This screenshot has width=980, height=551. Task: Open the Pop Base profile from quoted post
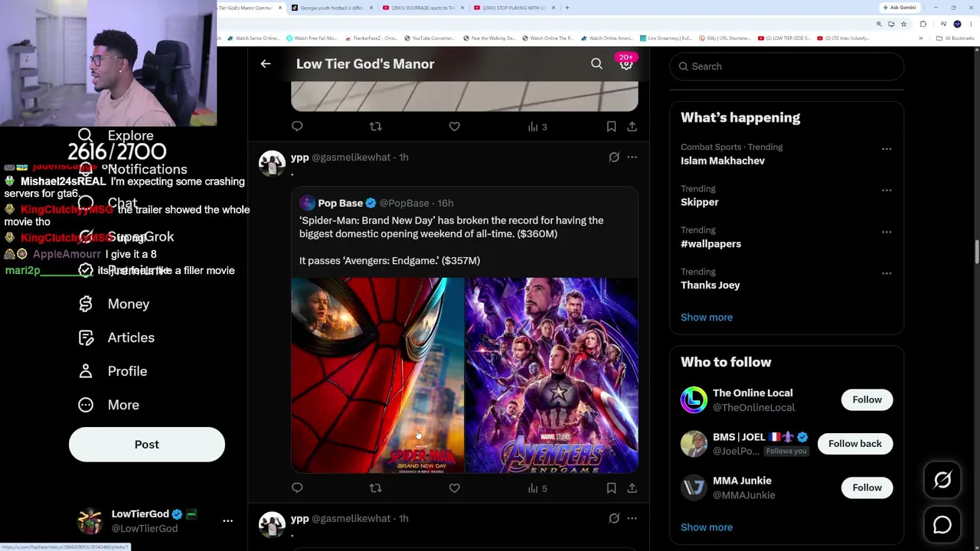pos(341,203)
